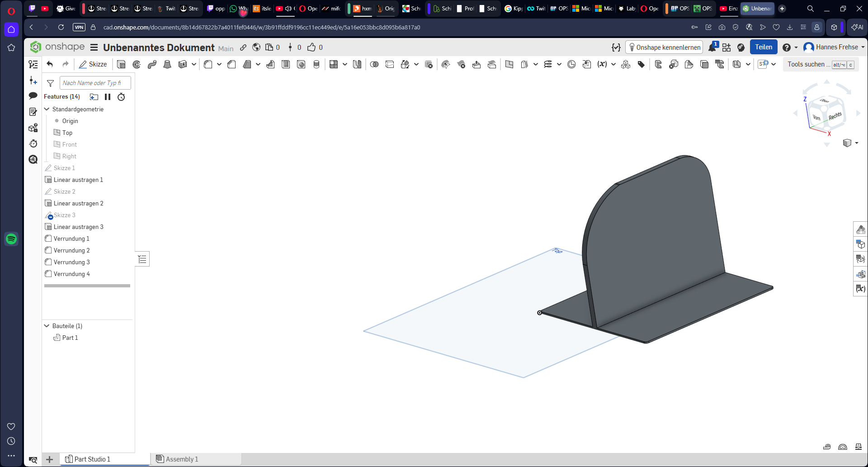
Task: Click the Extrude tool icon in toolbar
Action: (x=121, y=64)
